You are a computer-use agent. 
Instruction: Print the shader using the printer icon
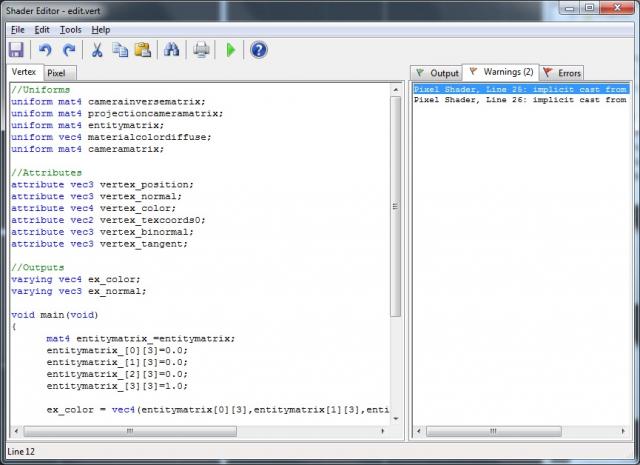pos(201,50)
